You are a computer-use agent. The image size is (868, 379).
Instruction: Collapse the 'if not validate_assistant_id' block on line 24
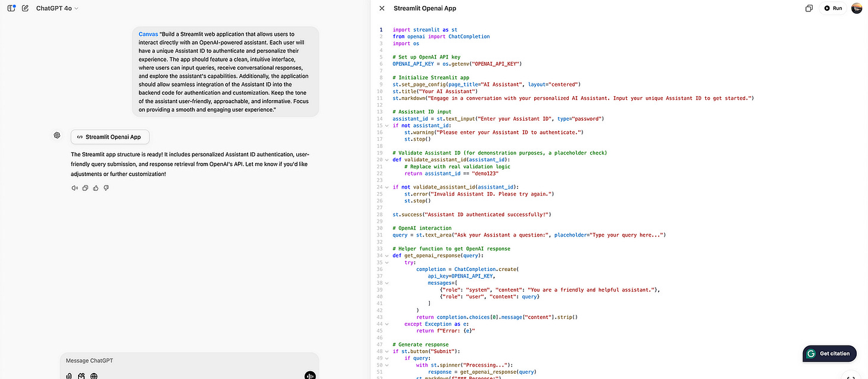[x=387, y=187]
